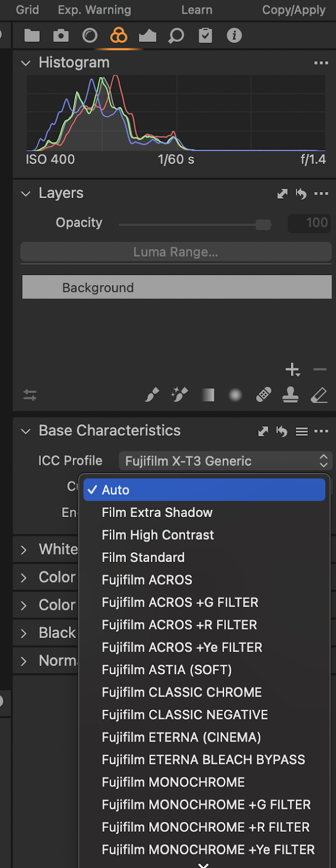Choose Fujifilm MONOCHROME +Ye FILTER curve
The image size is (336, 868).
tap(204, 850)
